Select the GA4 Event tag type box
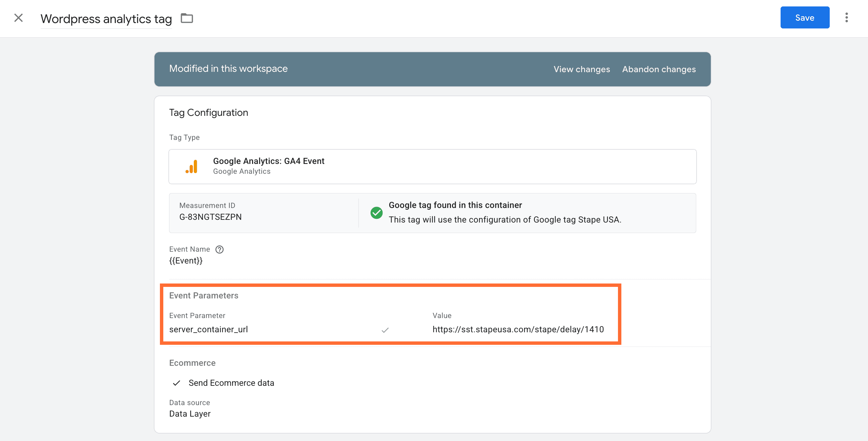The width and height of the screenshot is (868, 441). coord(432,167)
